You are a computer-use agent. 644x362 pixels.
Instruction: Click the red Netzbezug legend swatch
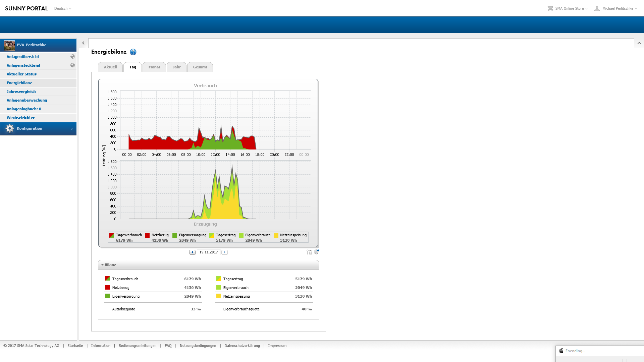(x=147, y=235)
